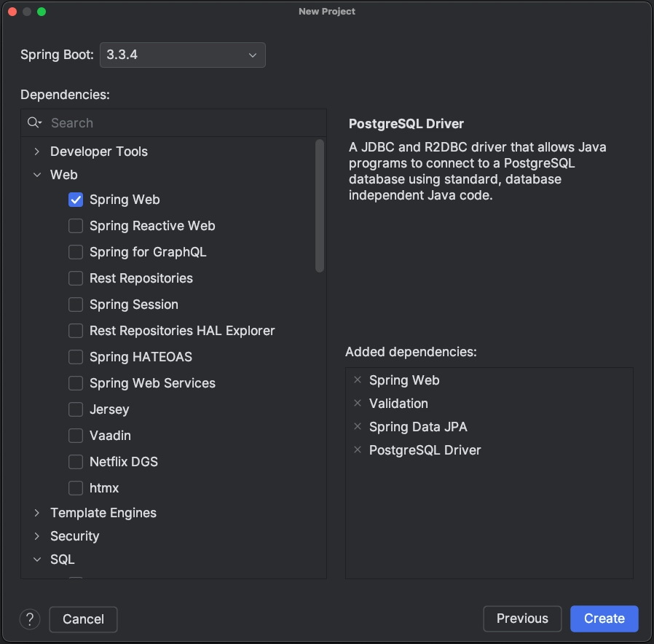The width and height of the screenshot is (654, 644).
Task: Select Spring Data JPA in added list
Action: [x=418, y=427]
